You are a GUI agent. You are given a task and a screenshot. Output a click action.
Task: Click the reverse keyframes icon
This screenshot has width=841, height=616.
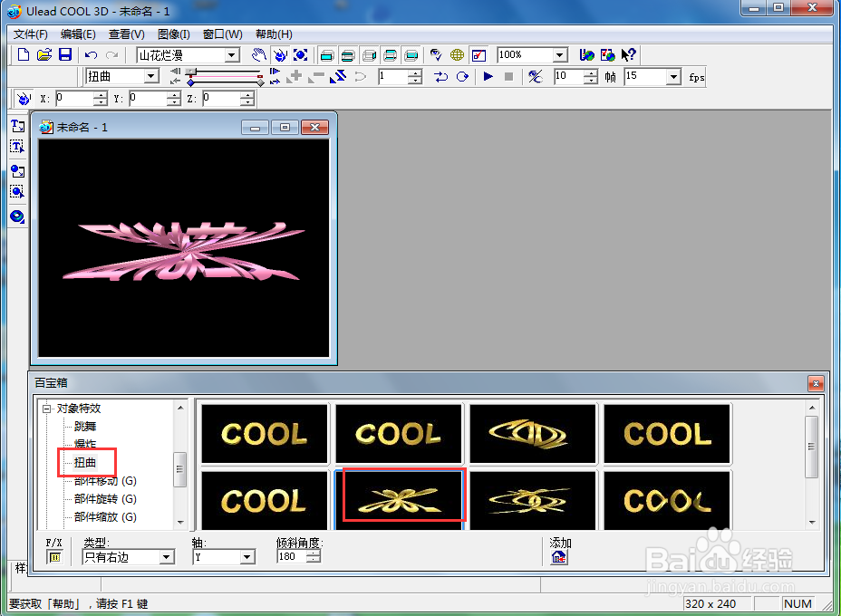coord(338,77)
